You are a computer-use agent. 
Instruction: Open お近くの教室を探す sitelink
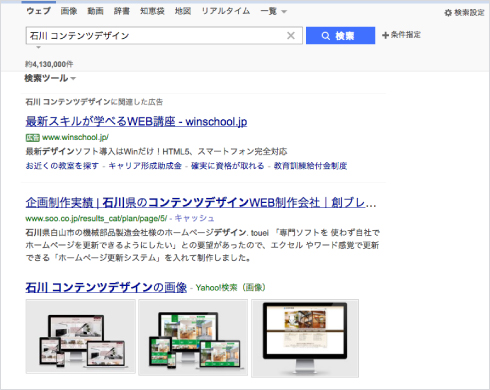click(x=62, y=166)
